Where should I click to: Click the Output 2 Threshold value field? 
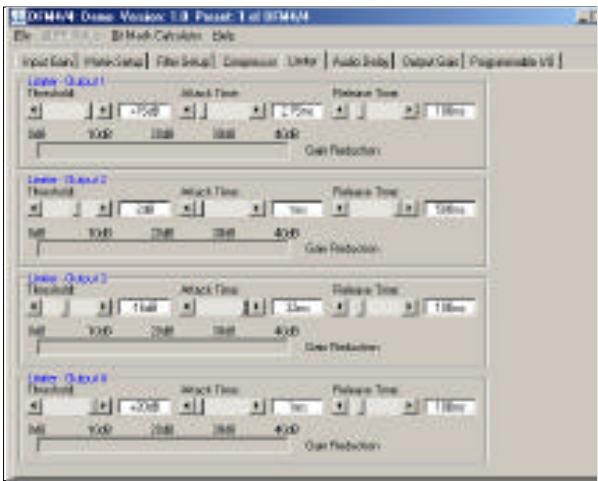[145, 209]
